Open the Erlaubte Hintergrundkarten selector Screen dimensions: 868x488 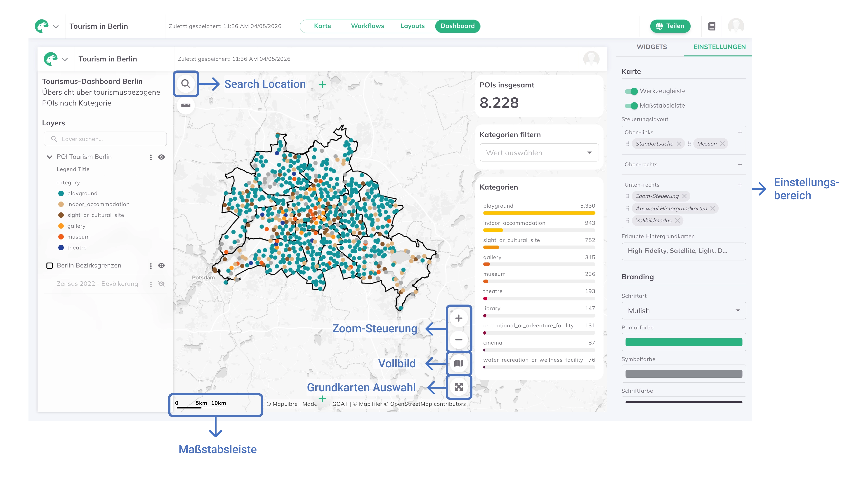683,251
